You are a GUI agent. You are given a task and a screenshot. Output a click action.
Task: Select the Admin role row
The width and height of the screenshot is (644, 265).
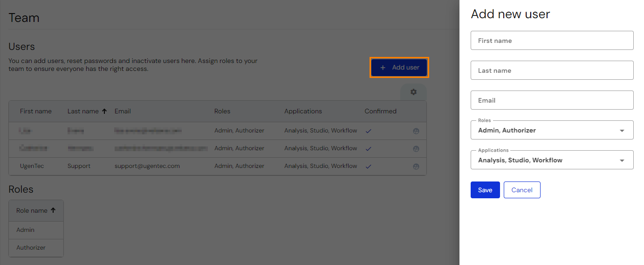[36, 230]
